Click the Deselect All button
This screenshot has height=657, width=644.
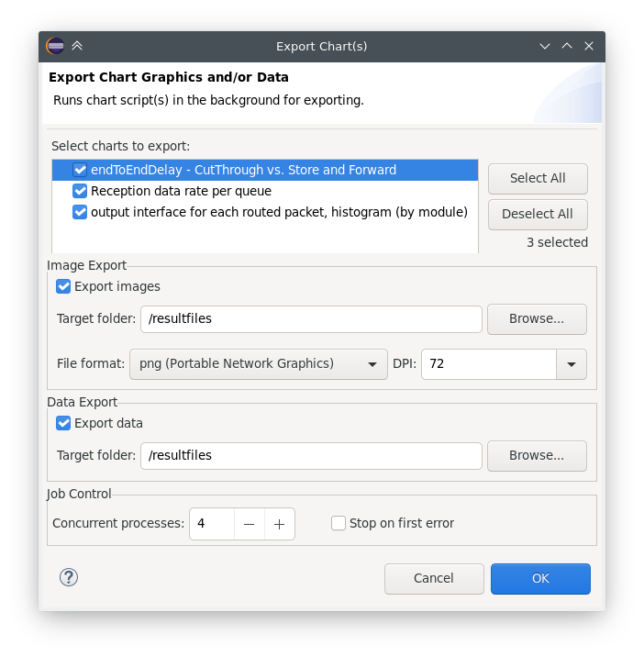pyautogui.click(x=538, y=214)
